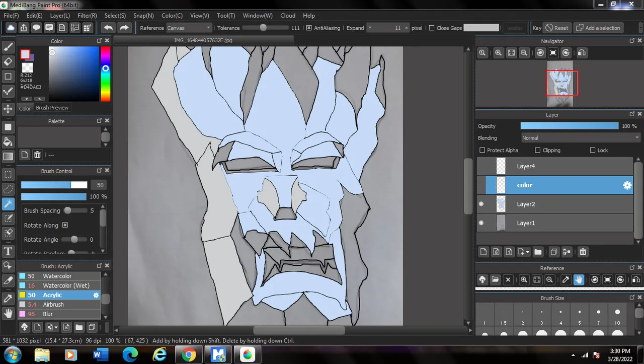Screen dimensions: 644x364
Task: Enable Protect Alpha checkbox
Action: (482, 150)
